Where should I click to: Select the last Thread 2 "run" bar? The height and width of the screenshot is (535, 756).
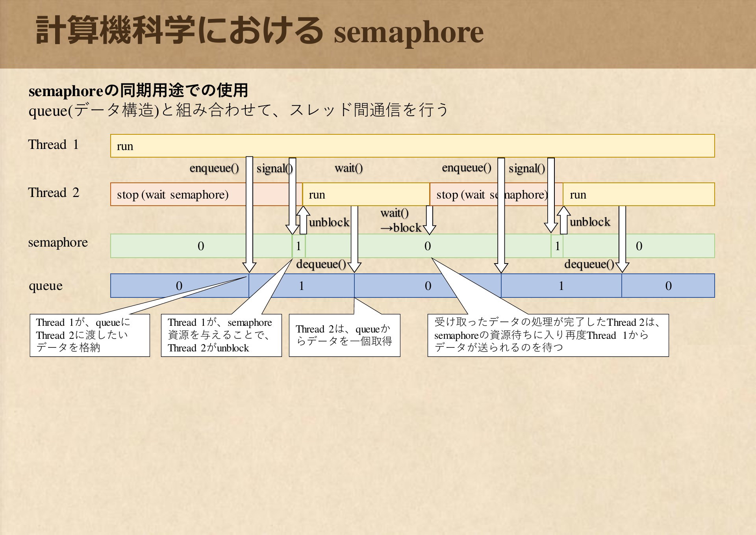[x=639, y=194]
